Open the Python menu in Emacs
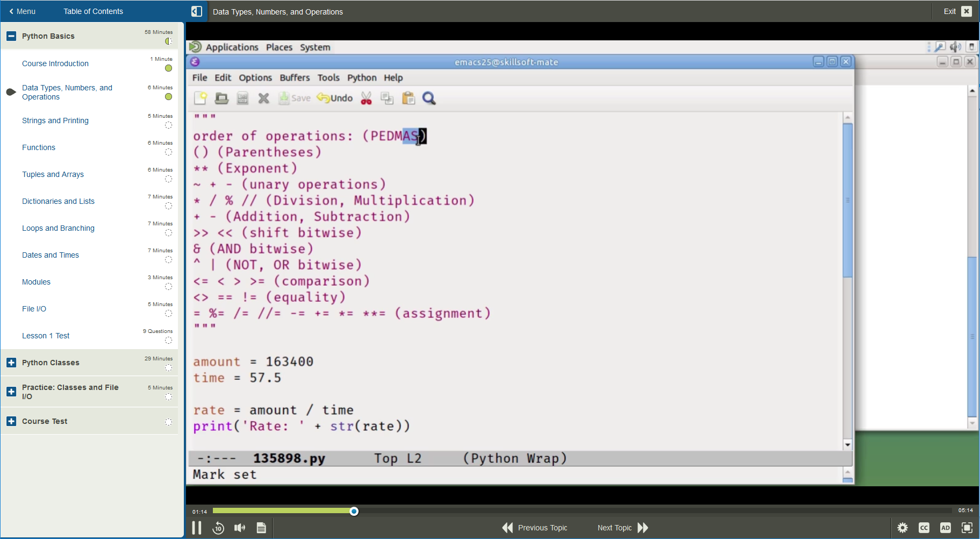 click(x=361, y=77)
